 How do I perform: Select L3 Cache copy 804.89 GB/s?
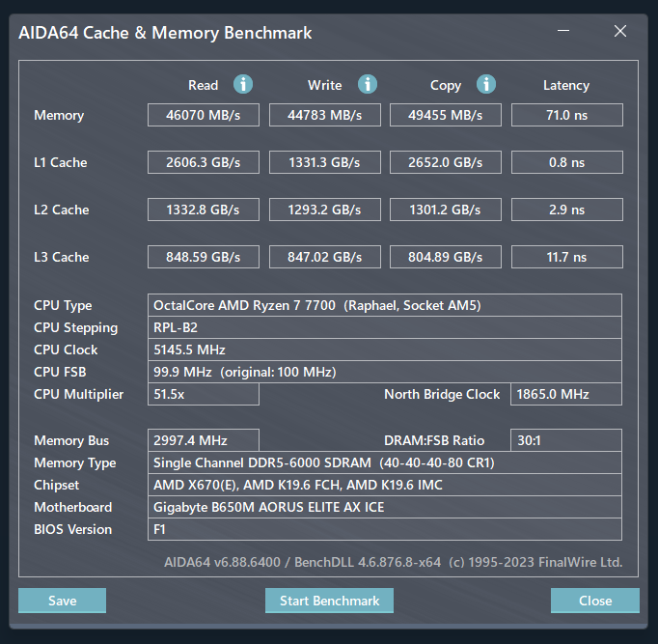tap(445, 257)
